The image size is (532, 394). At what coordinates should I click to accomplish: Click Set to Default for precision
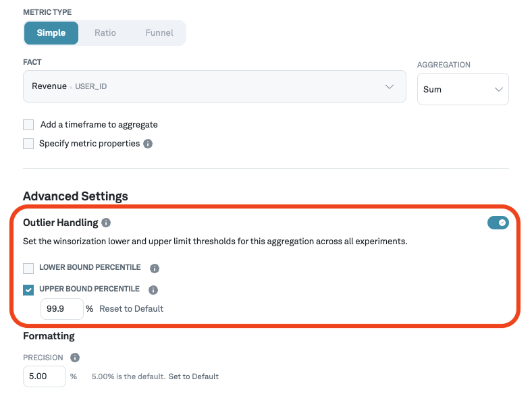pyautogui.click(x=194, y=376)
